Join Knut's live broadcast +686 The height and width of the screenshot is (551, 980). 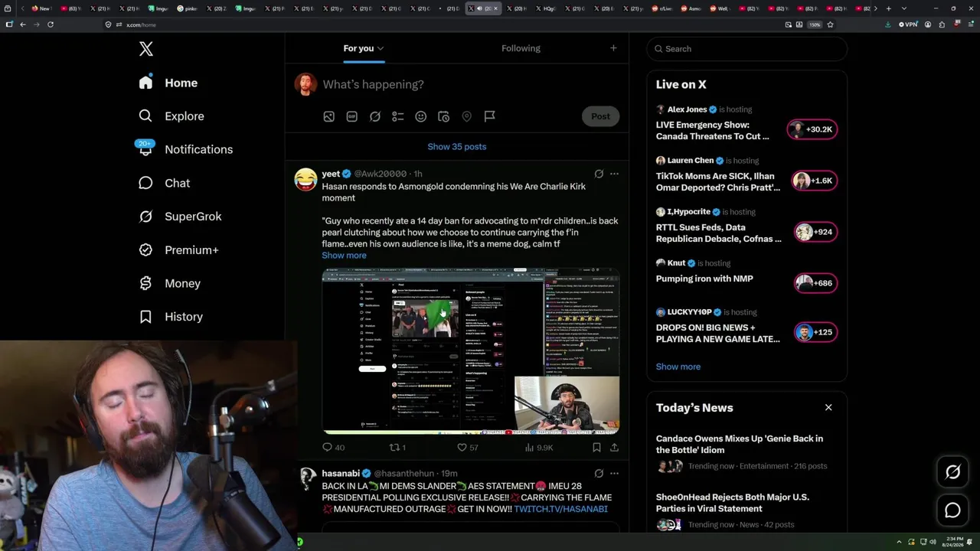click(815, 283)
